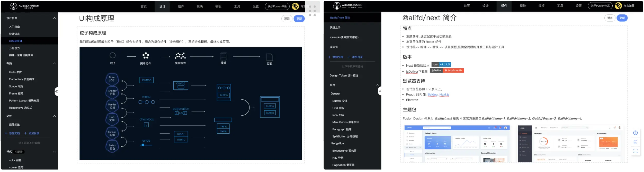Screen dimensions: 644x172
Task: Click the Corner 圆角 particle in diagram
Action: pos(112,133)
